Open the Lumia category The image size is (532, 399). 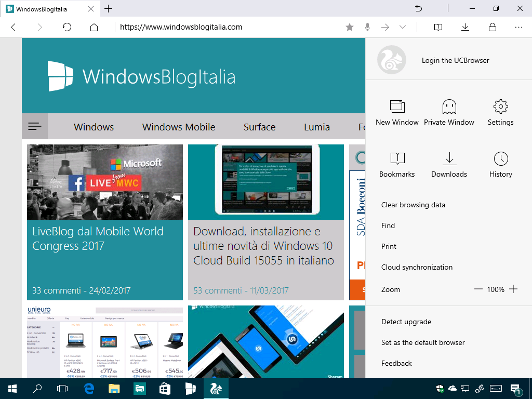click(316, 127)
